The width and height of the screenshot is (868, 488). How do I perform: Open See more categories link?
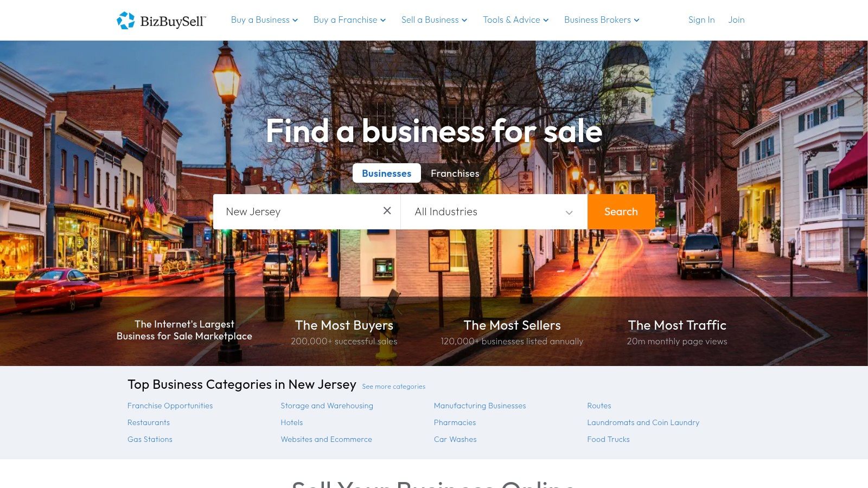pyautogui.click(x=393, y=387)
